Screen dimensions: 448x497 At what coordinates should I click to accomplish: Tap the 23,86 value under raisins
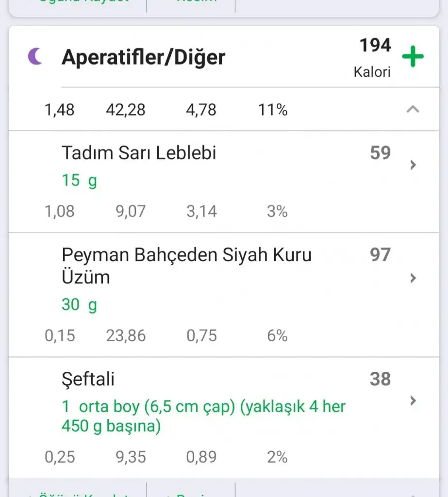[126, 336]
